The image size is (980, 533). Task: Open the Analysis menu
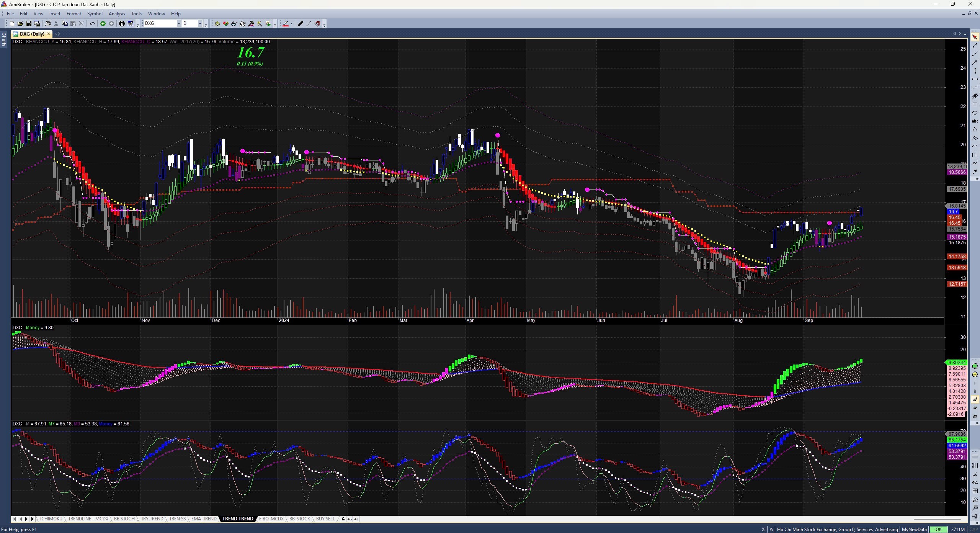(117, 13)
